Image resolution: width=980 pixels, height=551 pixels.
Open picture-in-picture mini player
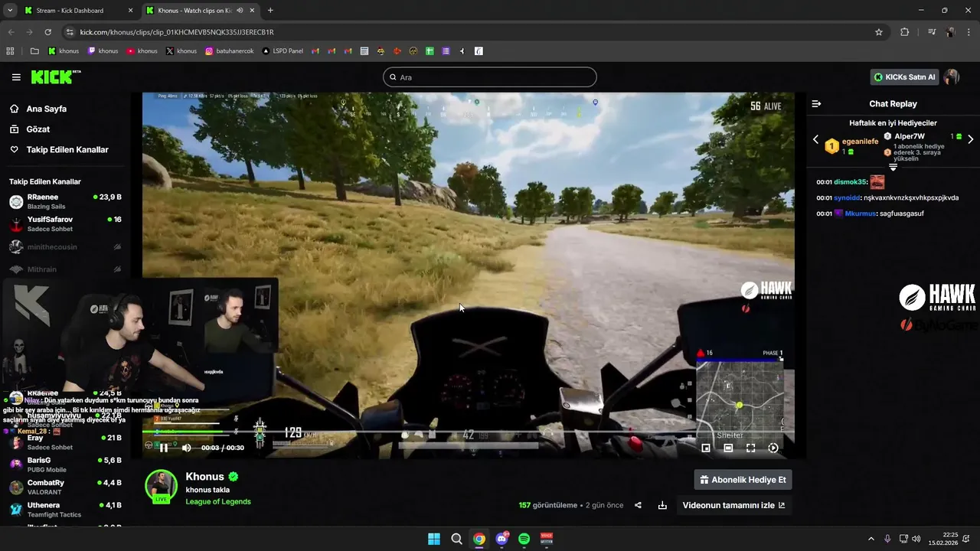pyautogui.click(x=706, y=448)
